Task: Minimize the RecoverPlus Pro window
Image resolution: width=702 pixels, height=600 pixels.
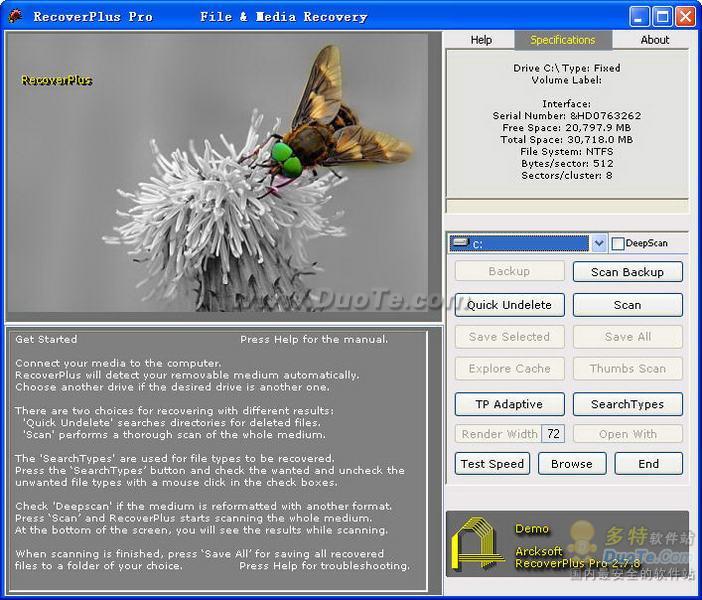Action: [x=639, y=17]
